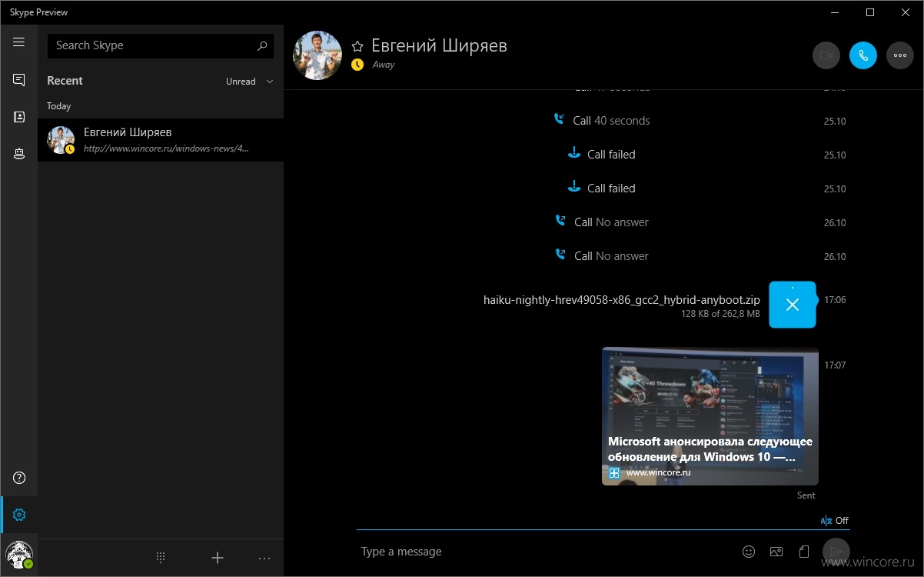Open the hamburger navigation menu
Image resolution: width=924 pixels, height=577 pixels.
19,42
